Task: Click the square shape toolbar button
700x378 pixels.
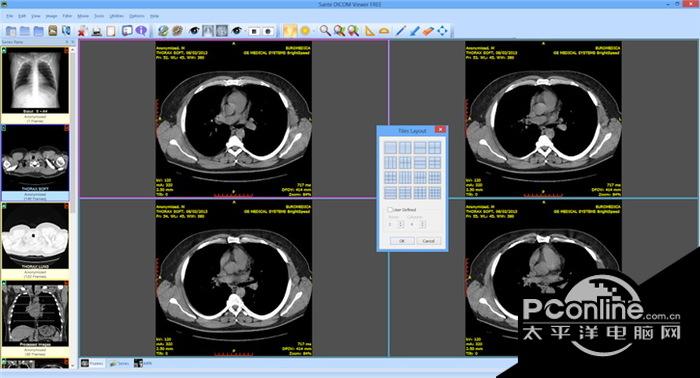Action: click(254, 31)
